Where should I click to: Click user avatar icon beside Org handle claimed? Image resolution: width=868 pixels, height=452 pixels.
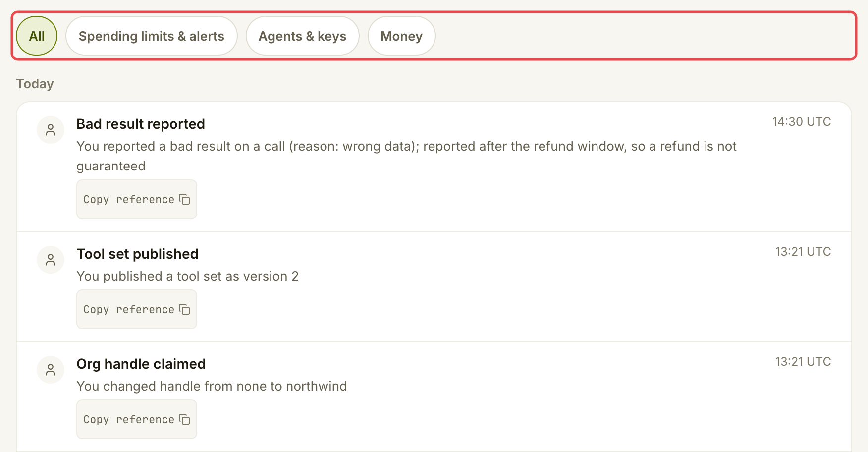[51, 370]
